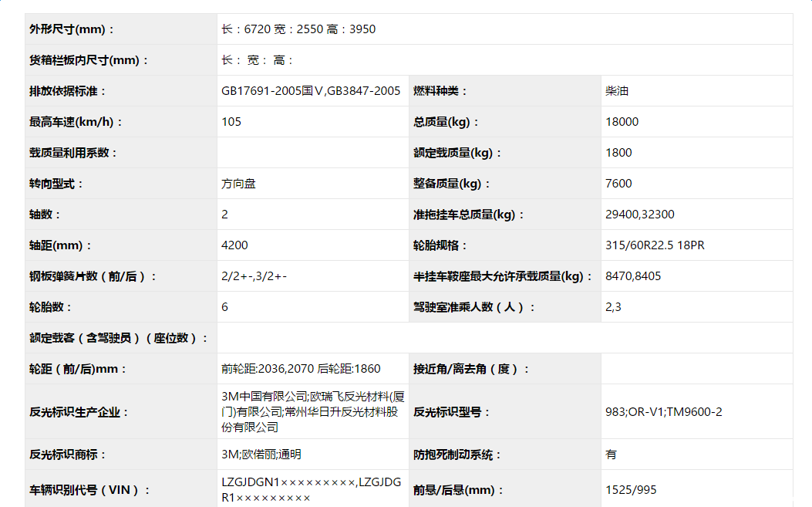Select the 外形尺寸(mm) label
This screenshot has height=507, width=812.
72,29
